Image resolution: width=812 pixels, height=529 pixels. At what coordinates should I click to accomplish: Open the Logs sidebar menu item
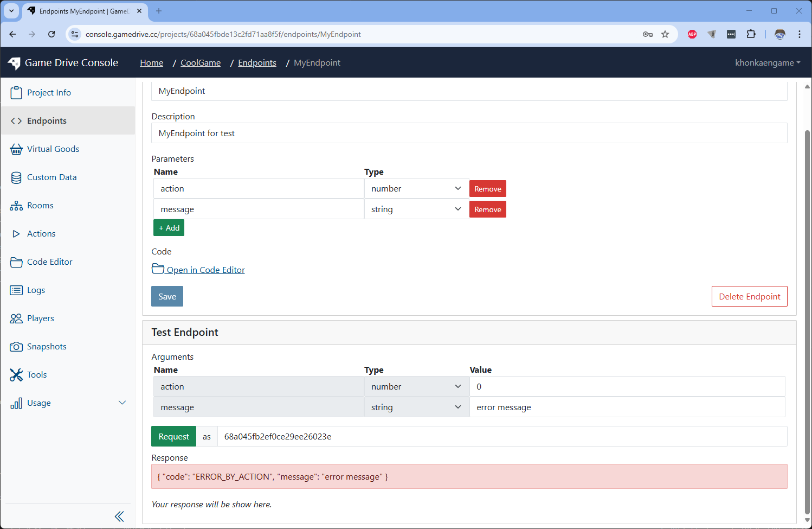[36, 290]
